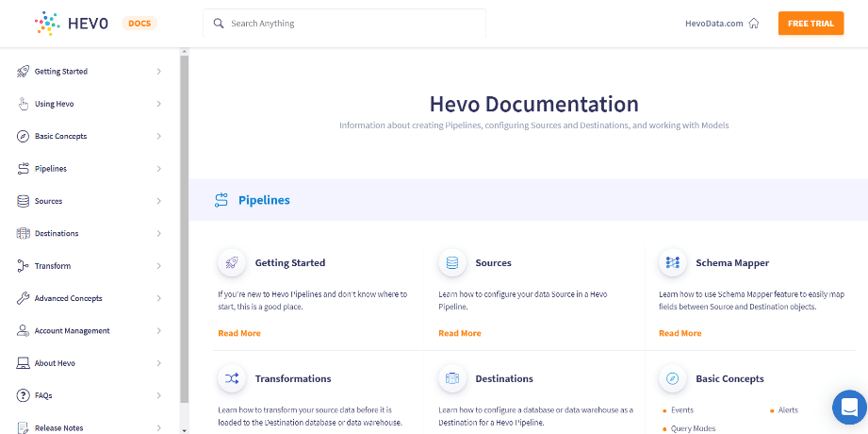Click the sidebar scrollbar down arrow
This screenshot has height=434, width=868.
[x=185, y=429]
